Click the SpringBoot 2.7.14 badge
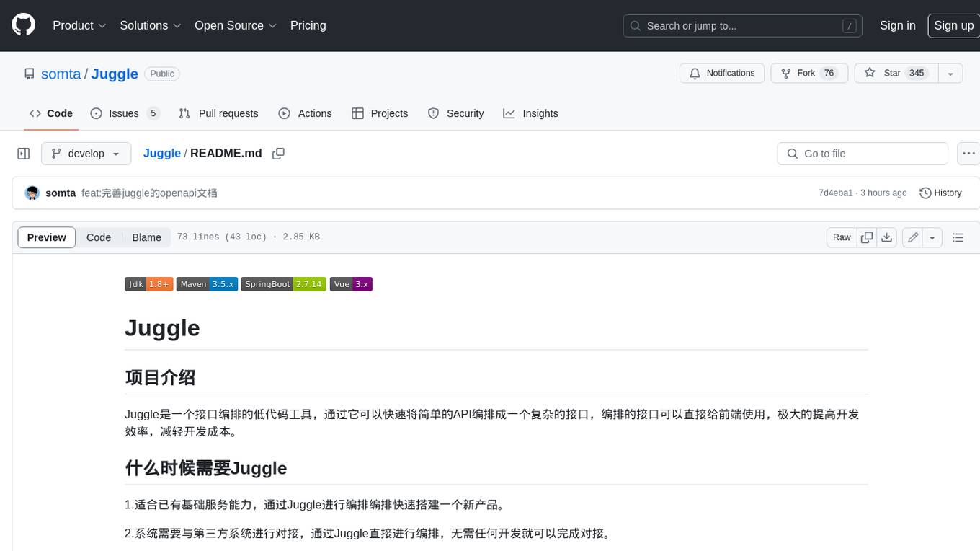 [283, 284]
